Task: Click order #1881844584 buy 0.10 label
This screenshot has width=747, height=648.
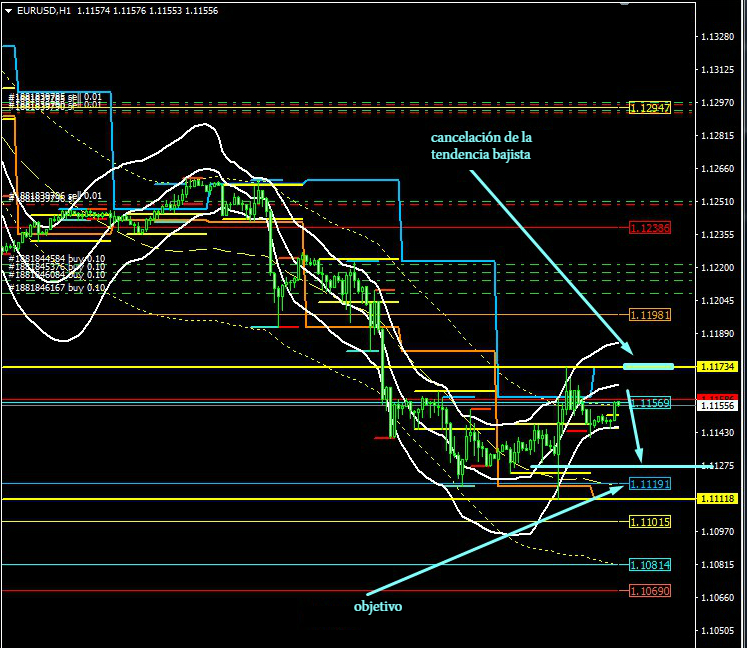Action: click(x=56, y=258)
